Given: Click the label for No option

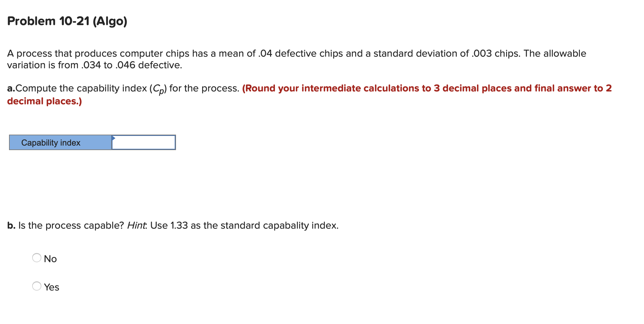Looking at the screenshot, I should (50, 258).
